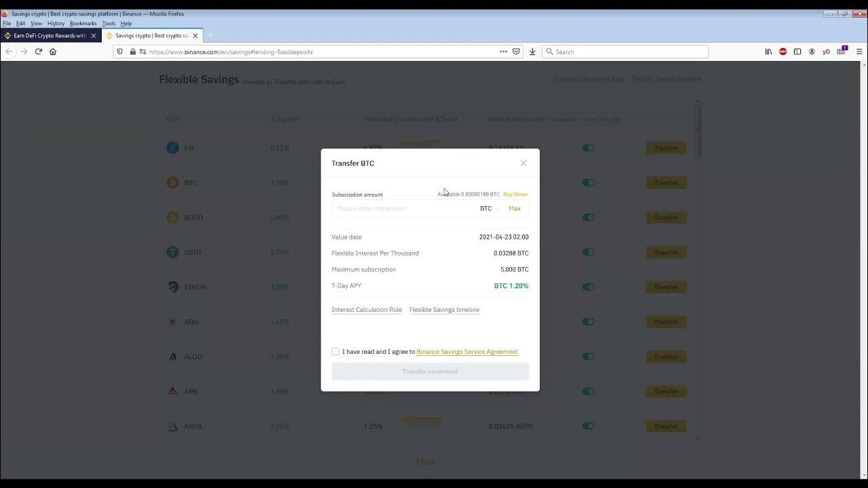Click the BUSD coin icon
868x488 pixels.
(172, 218)
